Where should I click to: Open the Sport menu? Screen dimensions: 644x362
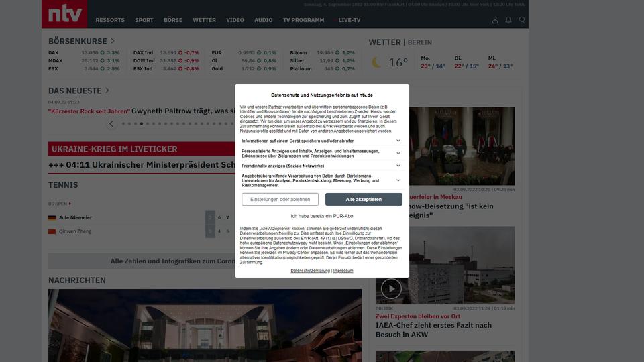pos(144,20)
